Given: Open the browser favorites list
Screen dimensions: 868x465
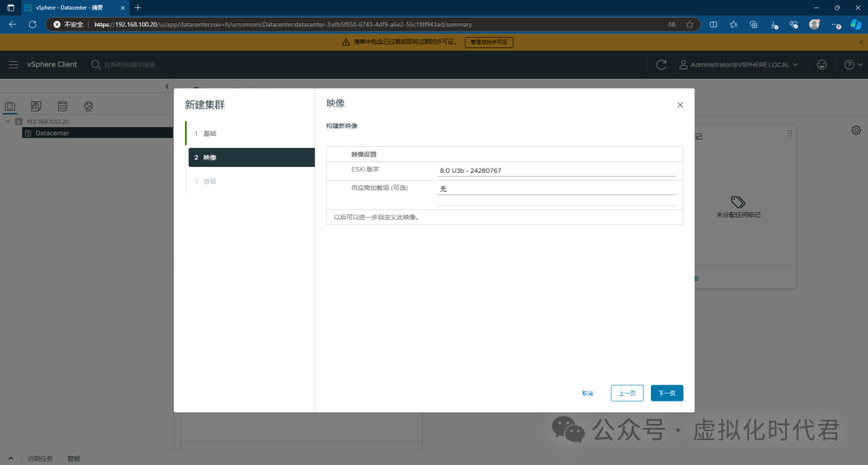Looking at the screenshot, I should [734, 24].
